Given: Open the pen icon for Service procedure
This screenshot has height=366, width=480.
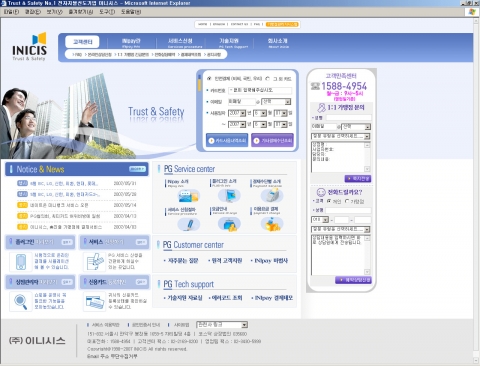Looking at the screenshot, I should pos(189,224).
